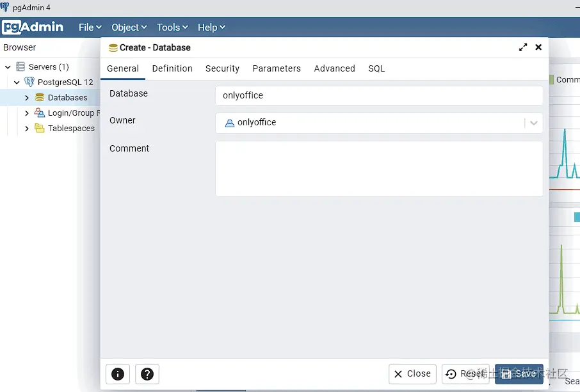
Task: Click the Close button in dialog footer
Action: click(x=412, y=374)
